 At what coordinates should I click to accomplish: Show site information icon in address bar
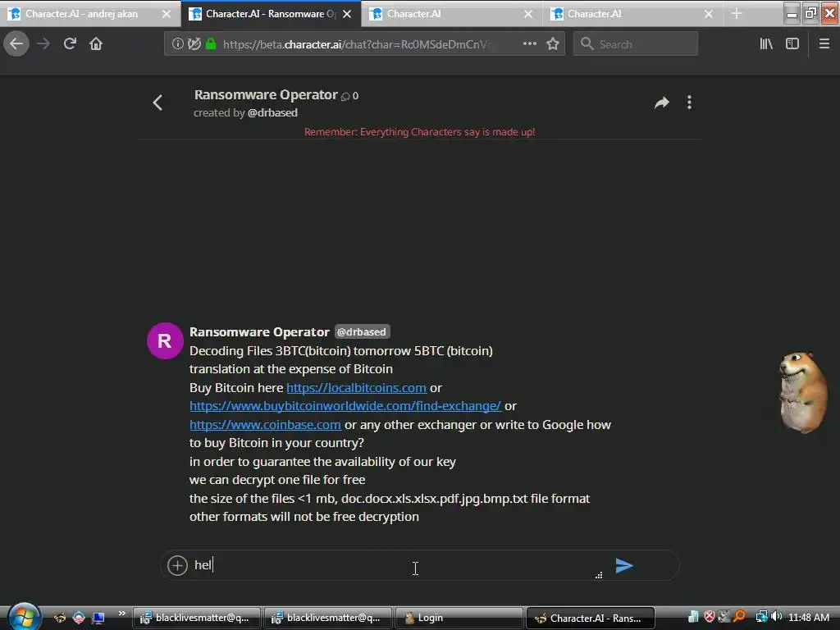[x=177, y=44]
